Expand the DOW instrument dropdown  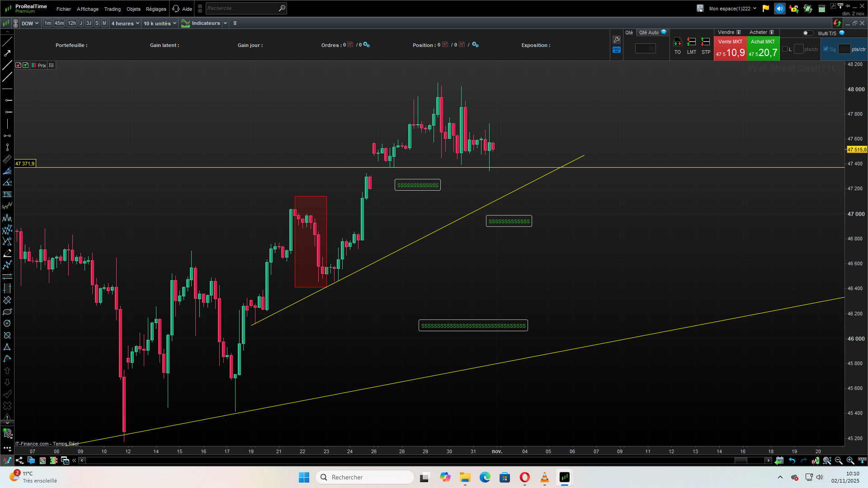(30, 23)
